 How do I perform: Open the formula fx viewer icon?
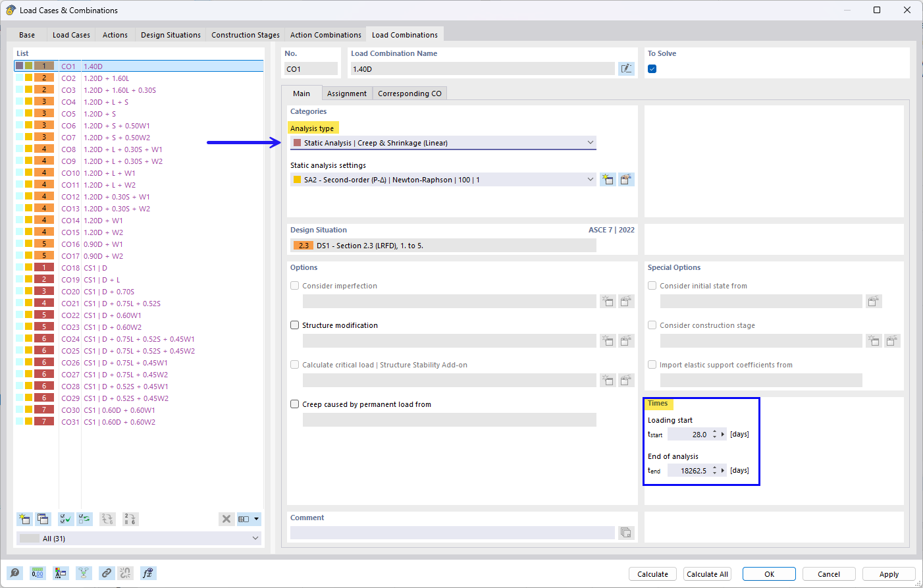tap(148, 574)
